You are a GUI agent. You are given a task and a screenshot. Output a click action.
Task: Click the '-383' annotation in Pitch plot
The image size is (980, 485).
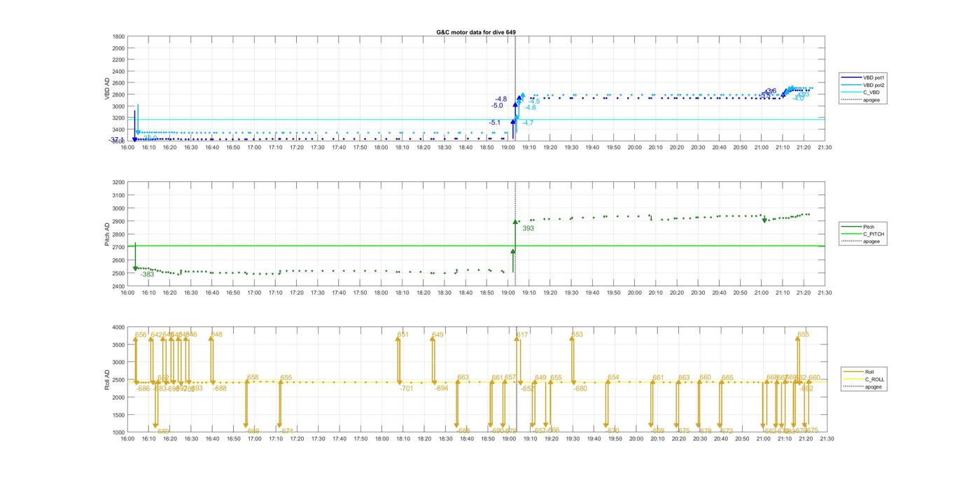[x=147, y=274]
